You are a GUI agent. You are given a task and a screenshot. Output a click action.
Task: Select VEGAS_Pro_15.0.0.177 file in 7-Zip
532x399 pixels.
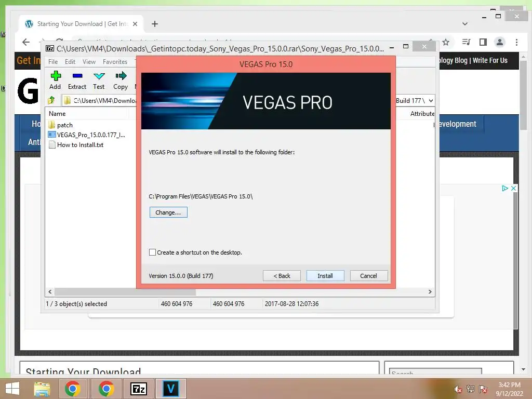click(87, 135)
